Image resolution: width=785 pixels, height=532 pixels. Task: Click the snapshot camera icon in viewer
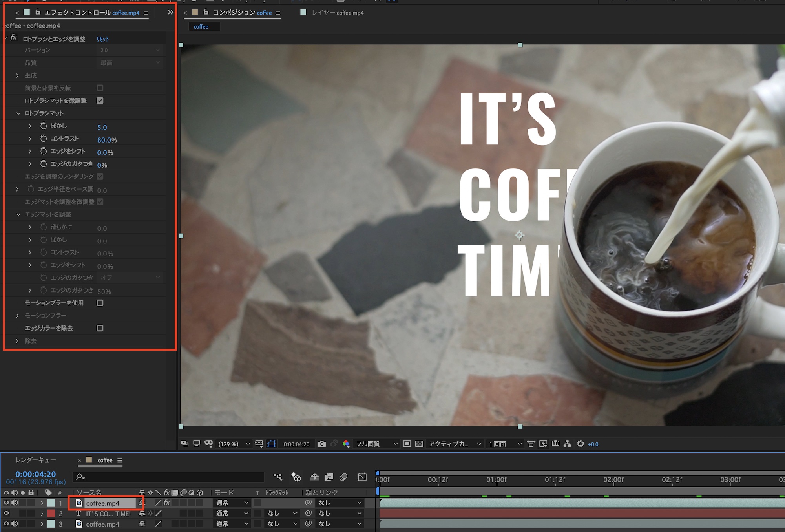tap(322, 444)
